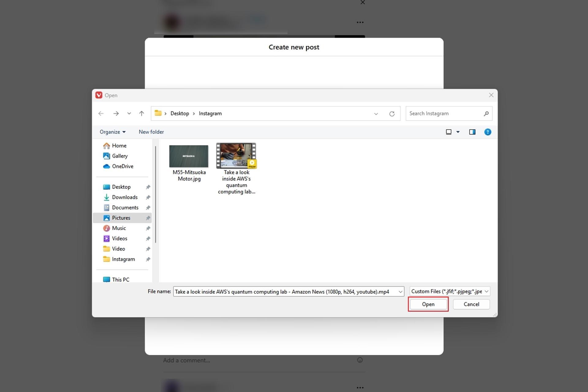Click the pin icon next to Music
This screenshot has width=588, height=392.
point(148,228)
